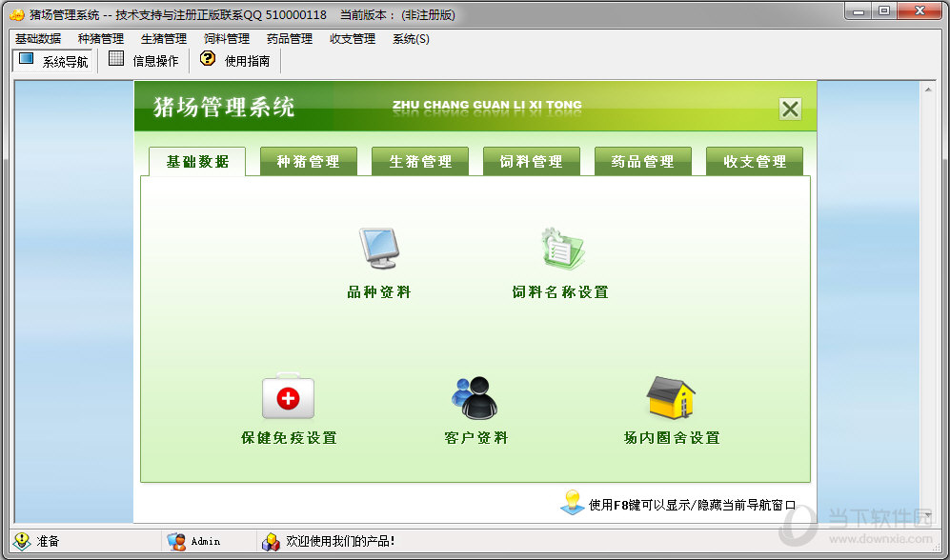Viewport: 950px width, 560px height.
Task: Click the ZHU CHANG GUAN LI XI TONG text
Action: [x=487, y=105]
